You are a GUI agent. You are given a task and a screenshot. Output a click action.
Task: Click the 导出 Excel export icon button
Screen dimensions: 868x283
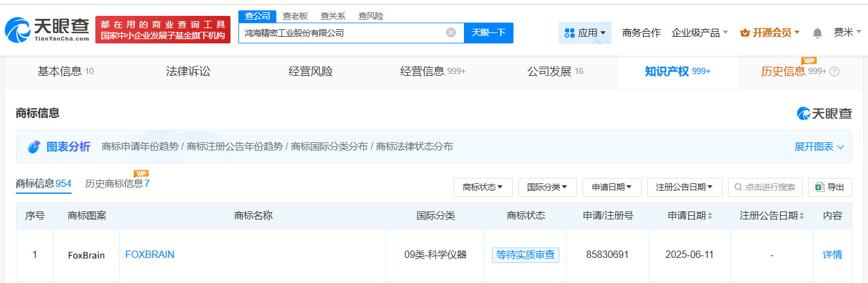(x=829, y=187)
